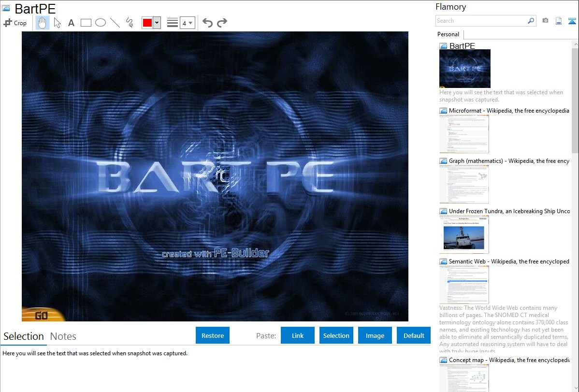The width and height of the screenshot is (579, 392).
Task: Open the Graph (mathematics) snapshot thumbnail
Action: tap(464, 184)
